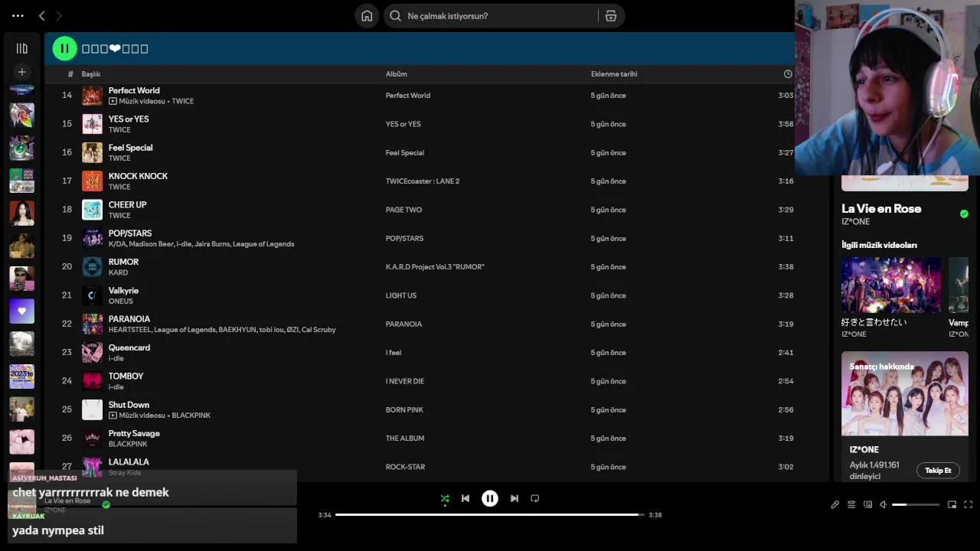Skip to the next track

coord(514,498)
